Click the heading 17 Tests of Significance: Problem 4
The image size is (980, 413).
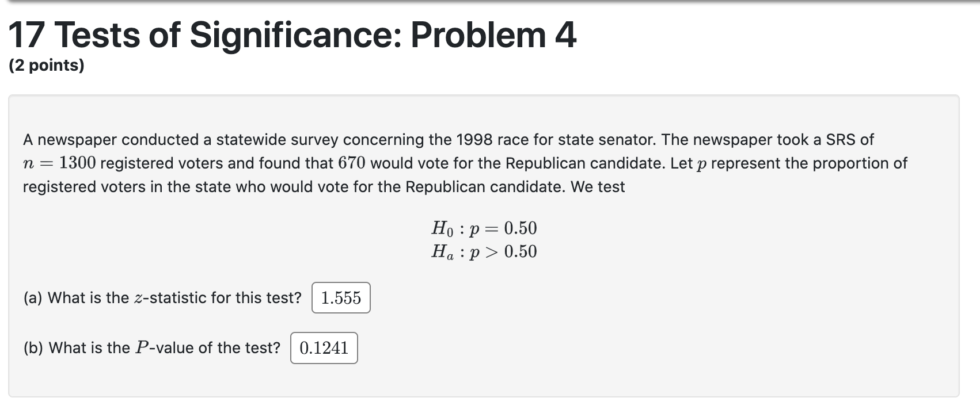coord(293,36)
